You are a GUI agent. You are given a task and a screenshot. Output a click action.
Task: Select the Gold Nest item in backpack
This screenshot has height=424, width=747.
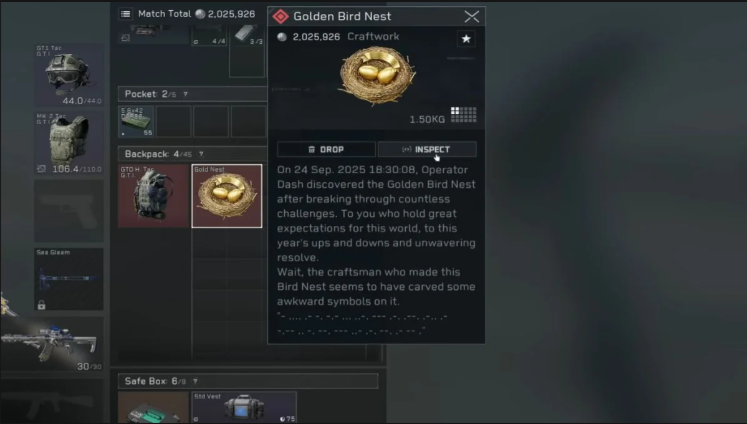(227, 196)
